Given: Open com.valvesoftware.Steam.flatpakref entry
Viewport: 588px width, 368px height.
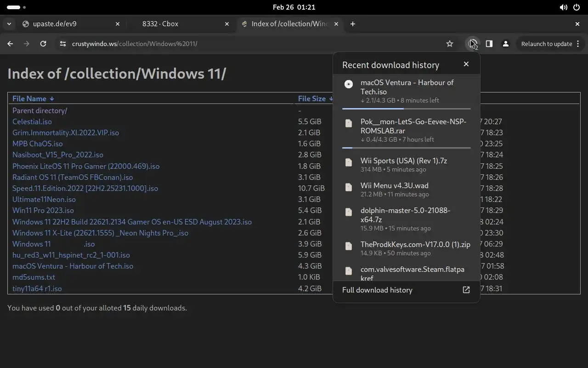Looking at the screenshot, I should click(x=406, y=272).
